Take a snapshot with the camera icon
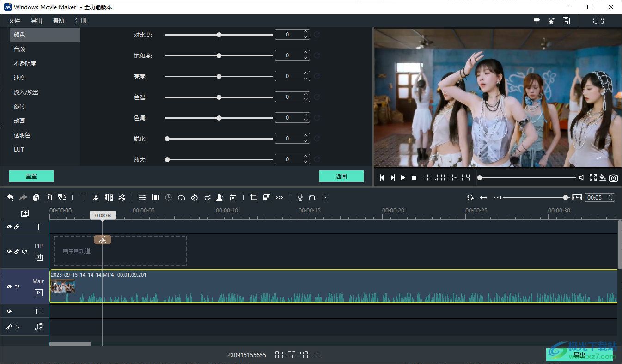The width and height of the screenshot is (622, 364). 613,177
